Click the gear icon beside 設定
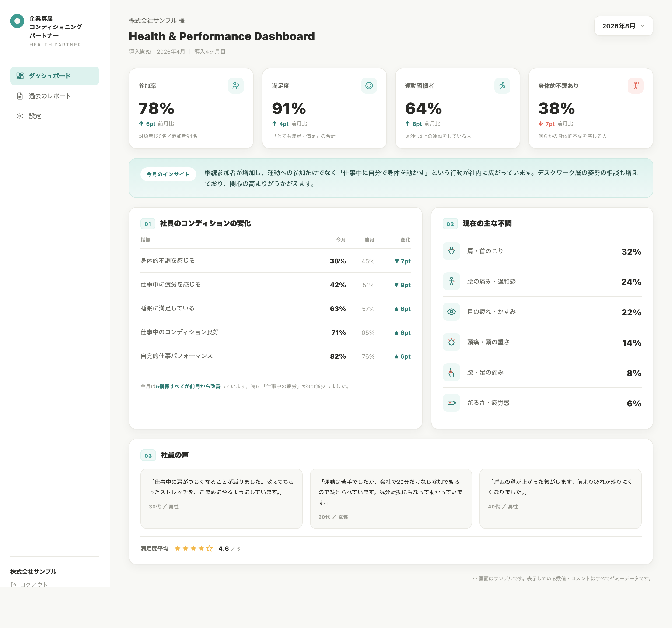The width and height of the screenshot is (672, 628). [20, 116]
